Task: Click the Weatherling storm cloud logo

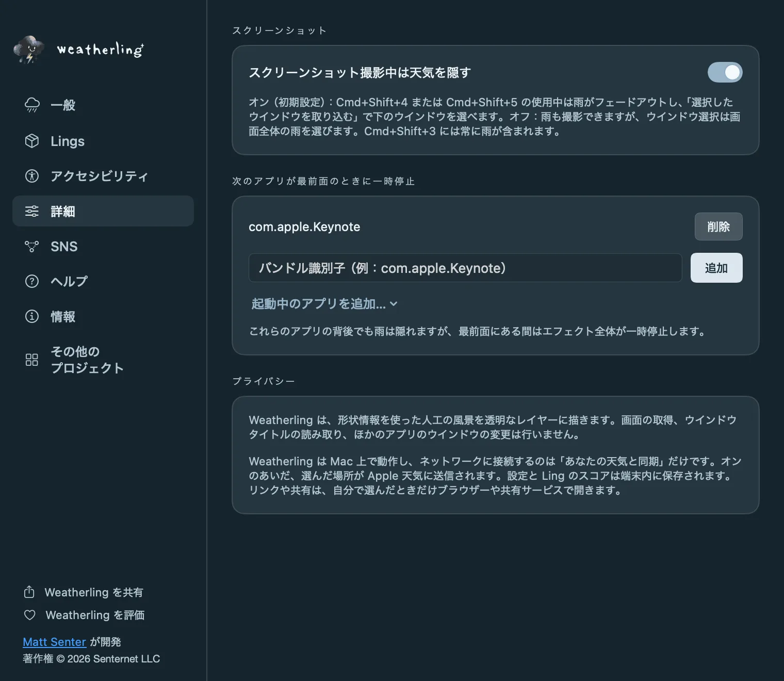Action: pos(29,50)
